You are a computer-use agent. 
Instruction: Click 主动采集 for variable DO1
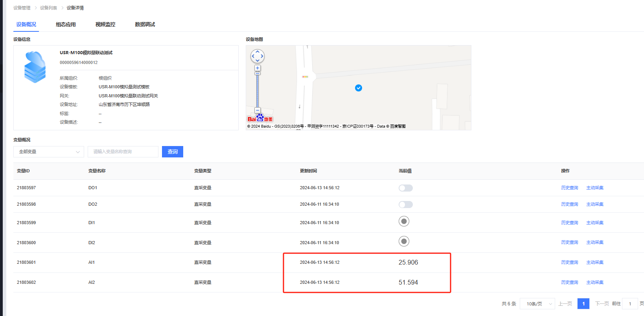[594, 188]
